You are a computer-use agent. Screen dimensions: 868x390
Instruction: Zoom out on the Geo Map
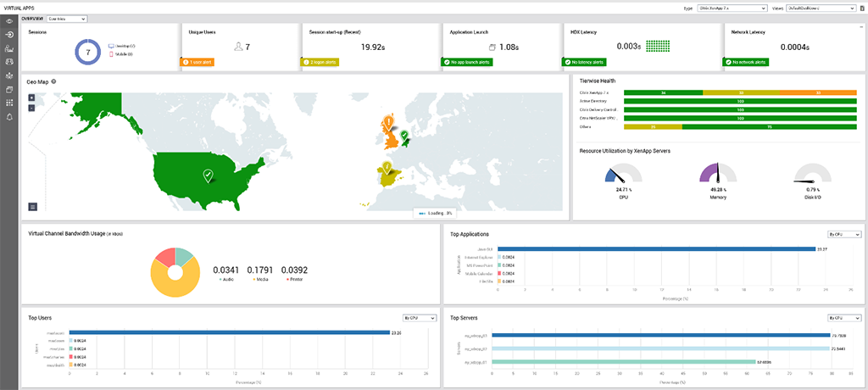click(31, 108)
